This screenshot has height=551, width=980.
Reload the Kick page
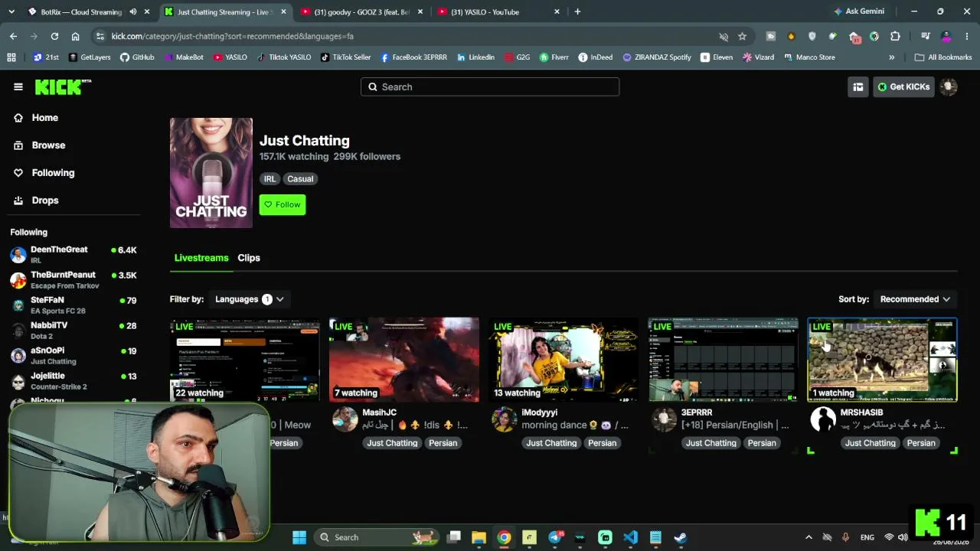point(54,36)
